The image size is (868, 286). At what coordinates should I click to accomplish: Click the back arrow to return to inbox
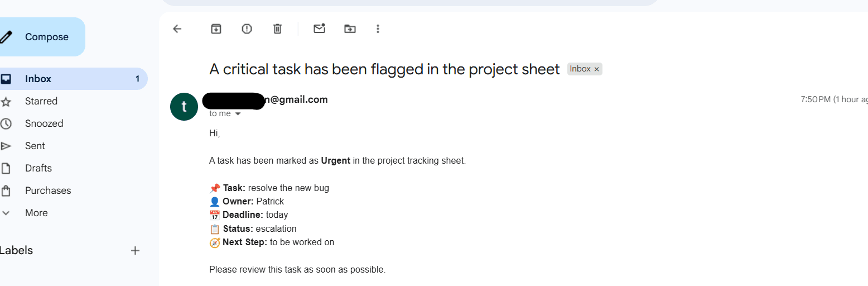177,29
